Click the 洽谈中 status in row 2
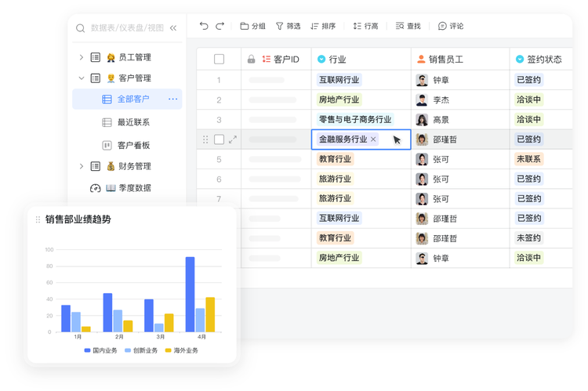The width and height of the screenshot is (588, 391). pos(528,100)
